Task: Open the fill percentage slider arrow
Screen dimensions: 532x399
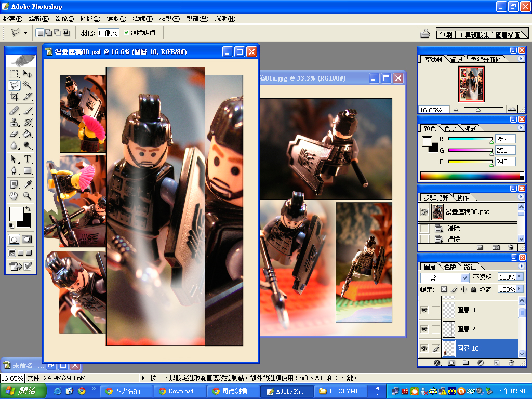Action: 520,289
